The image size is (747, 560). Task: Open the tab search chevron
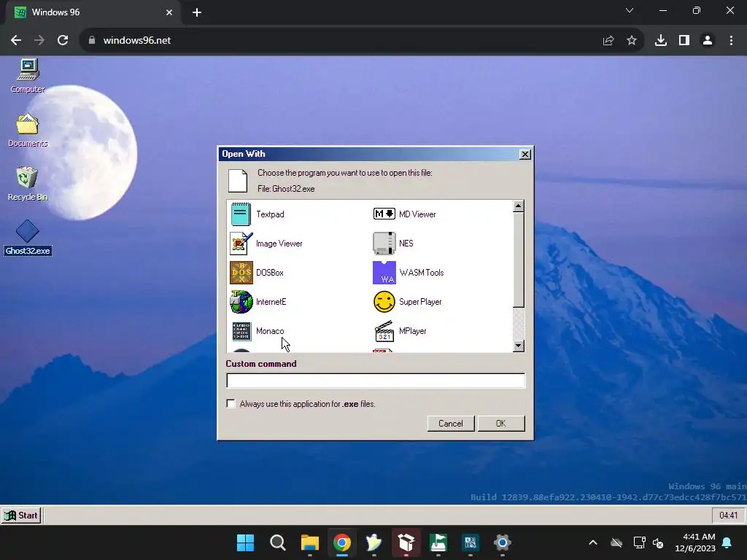tap(630, 10)
